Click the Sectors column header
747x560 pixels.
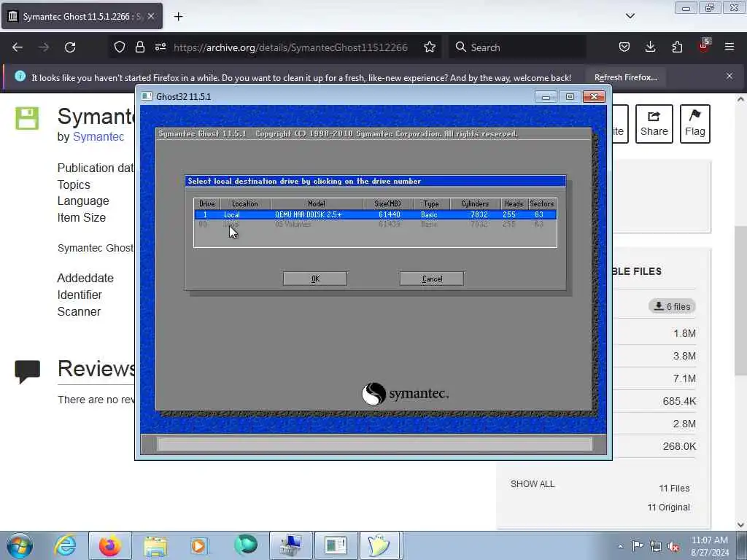[x=542, y=204]
